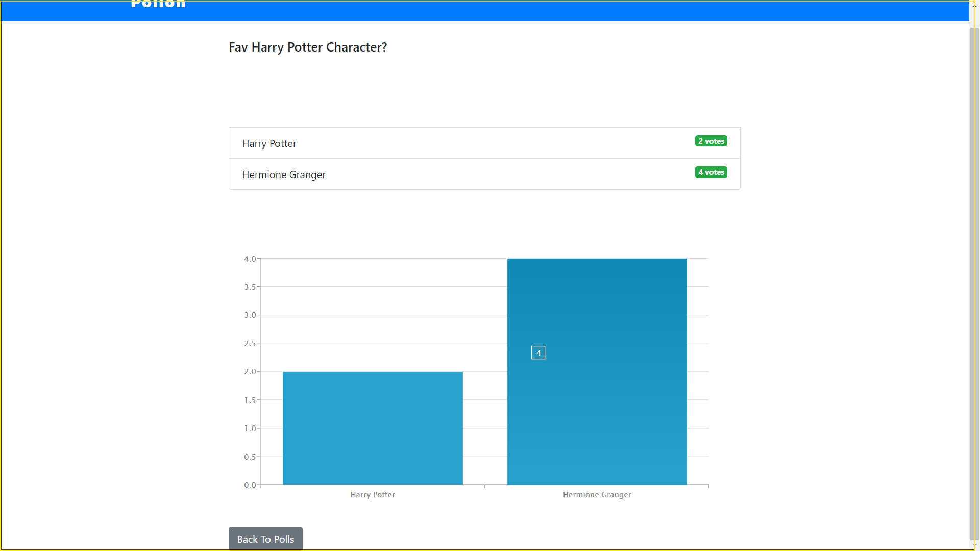Click the 1.0 y-axis tick label
This screenshot has width=980, height=551.
click(x=250, y=429)
